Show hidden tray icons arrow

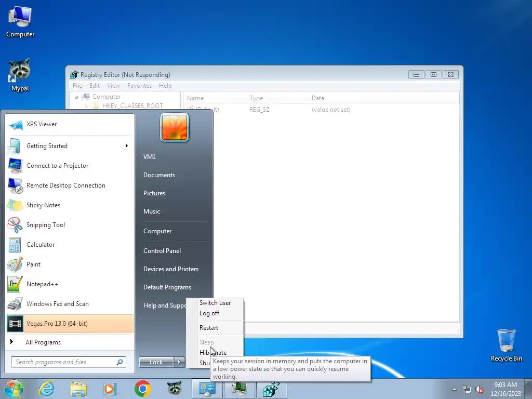[x=454, y=389]
